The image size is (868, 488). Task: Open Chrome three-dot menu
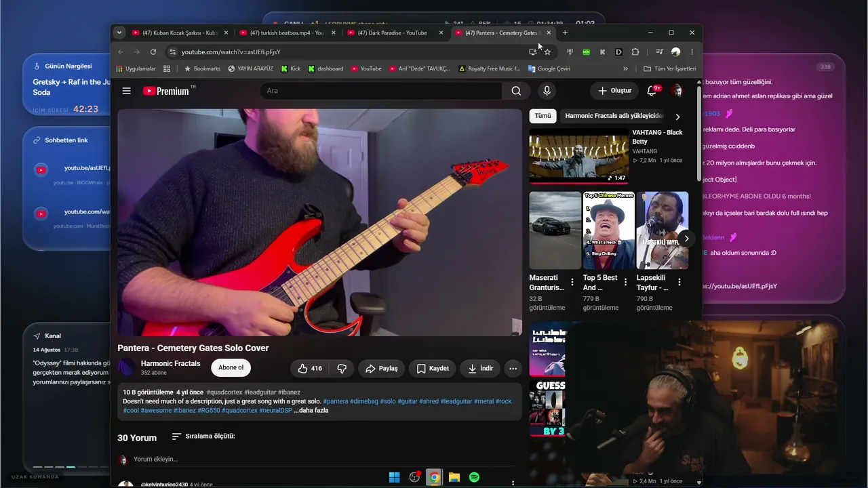(x=692, y=52)
